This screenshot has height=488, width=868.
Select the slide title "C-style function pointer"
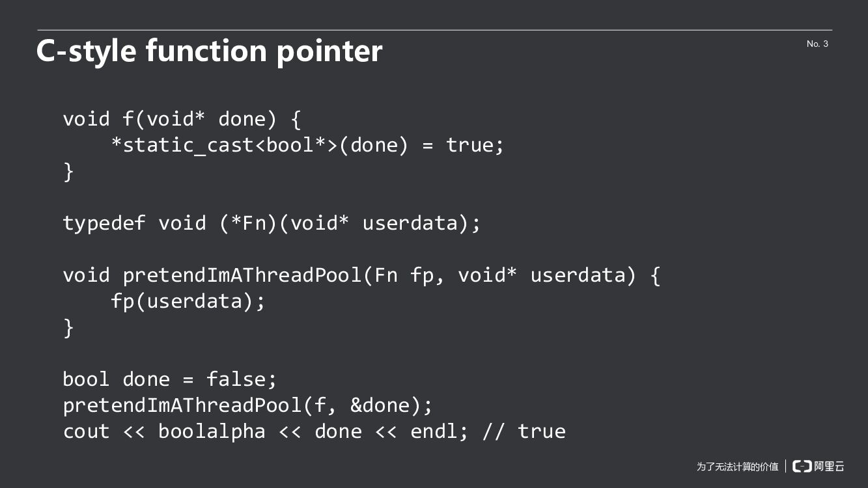click(209, 51)
